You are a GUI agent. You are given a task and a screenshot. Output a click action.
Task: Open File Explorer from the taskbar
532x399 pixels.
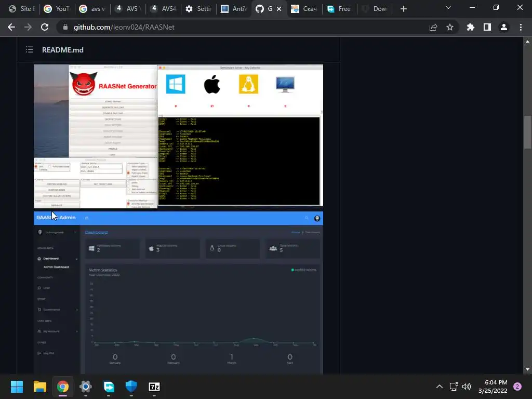39,387
